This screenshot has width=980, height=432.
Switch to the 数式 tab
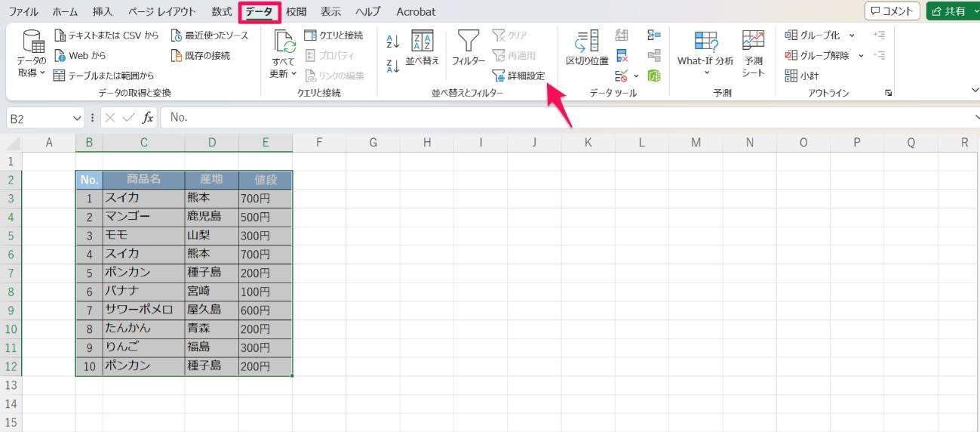point(222,11)
